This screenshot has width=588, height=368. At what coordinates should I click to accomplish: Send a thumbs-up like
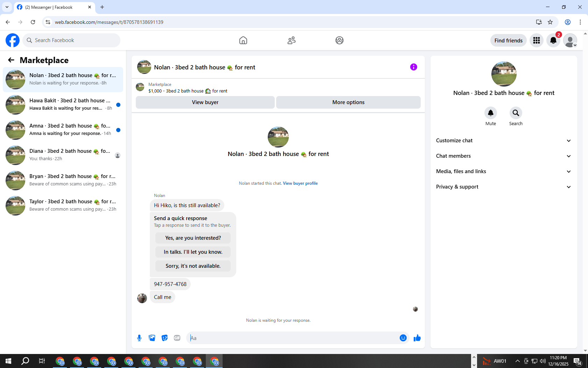(417, 338)
